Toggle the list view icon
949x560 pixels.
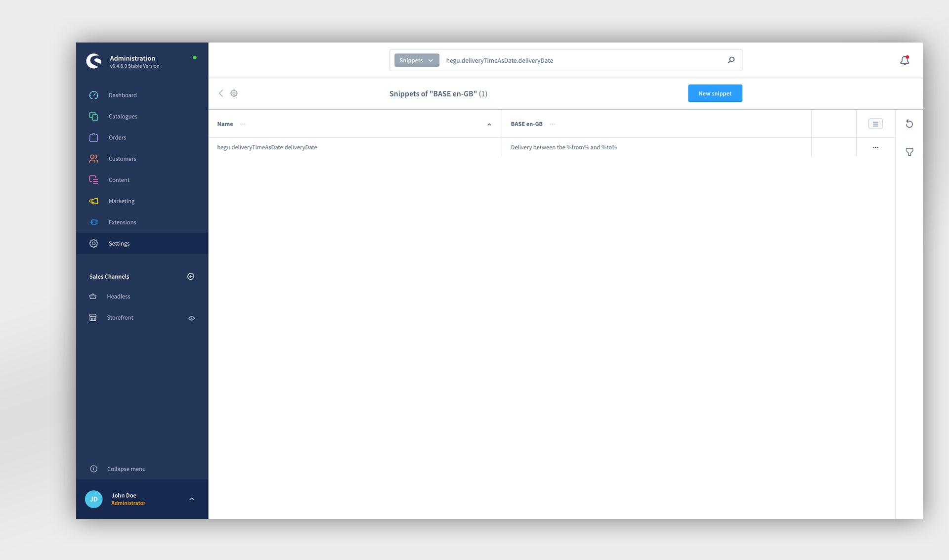point(876,124)
